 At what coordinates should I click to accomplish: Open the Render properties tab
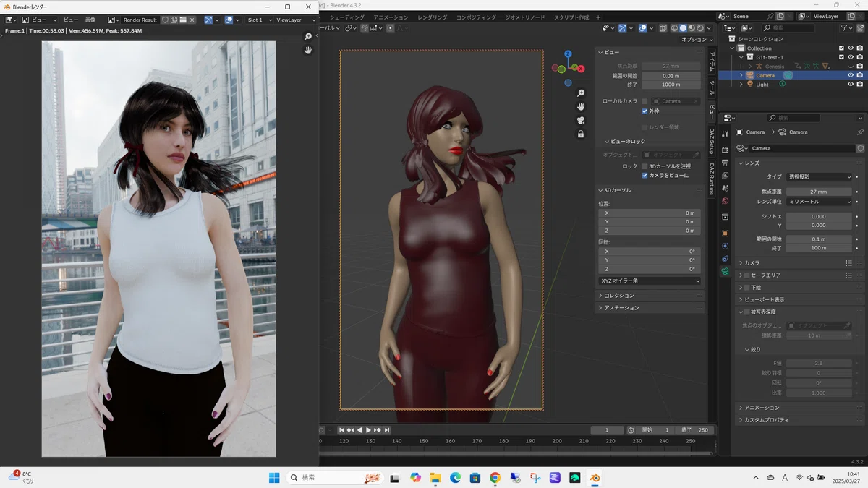(x=725, y=150)
